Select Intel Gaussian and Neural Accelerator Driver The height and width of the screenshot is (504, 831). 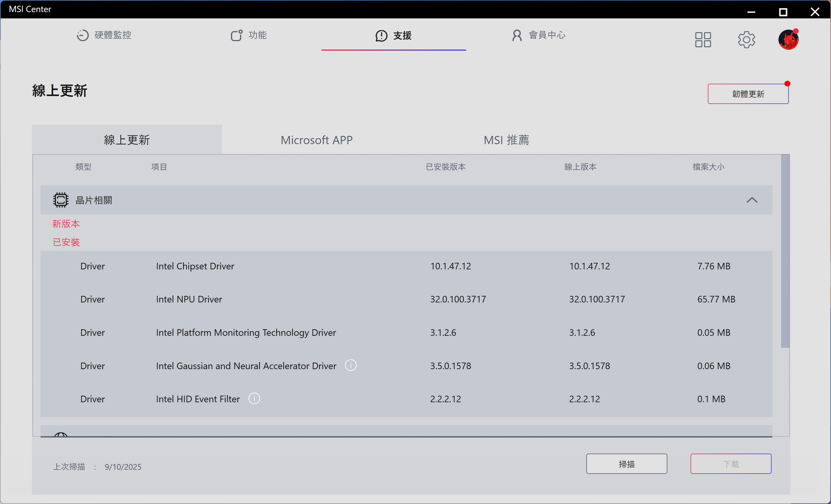pyautogui.click(x=246, y=366)
